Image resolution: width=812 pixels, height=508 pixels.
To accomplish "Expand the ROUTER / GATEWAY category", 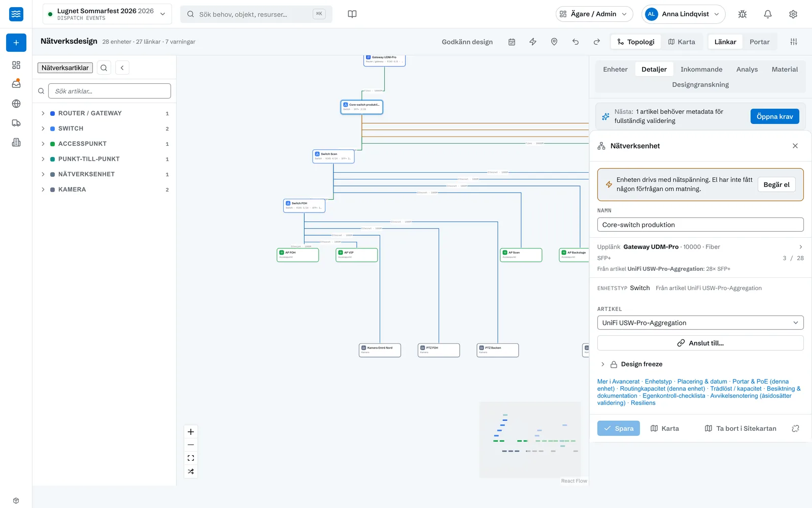I will 105,113.
